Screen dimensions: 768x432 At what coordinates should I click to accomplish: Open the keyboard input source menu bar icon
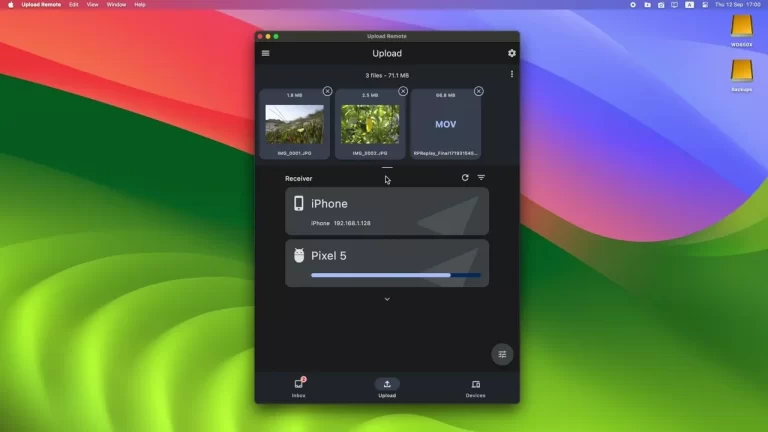(x=689, y=4)
